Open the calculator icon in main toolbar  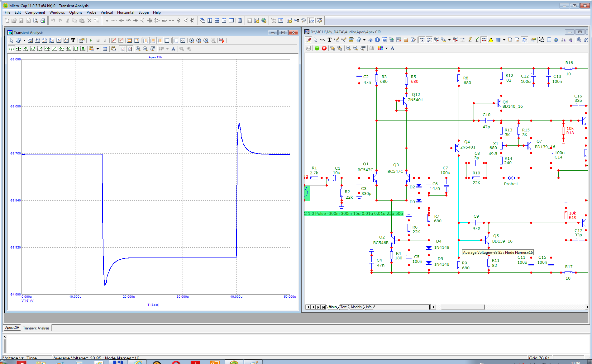[240, 21]
